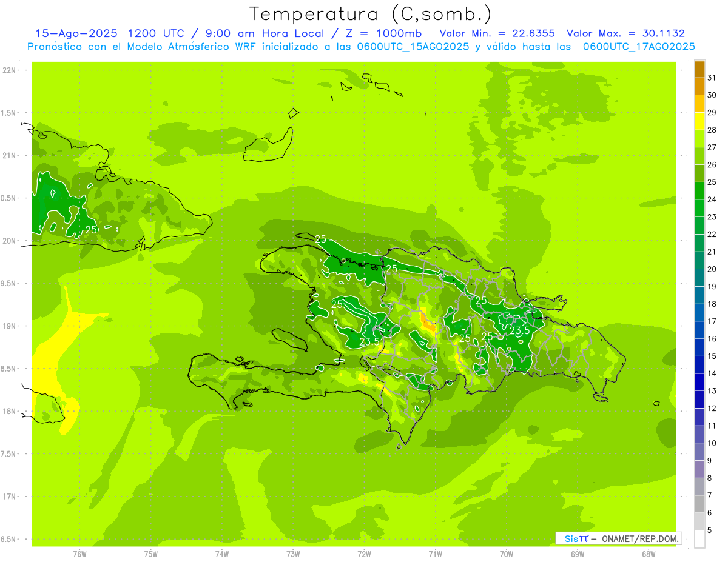
Task: Click the legend value 26
Action: click(712, 165)
